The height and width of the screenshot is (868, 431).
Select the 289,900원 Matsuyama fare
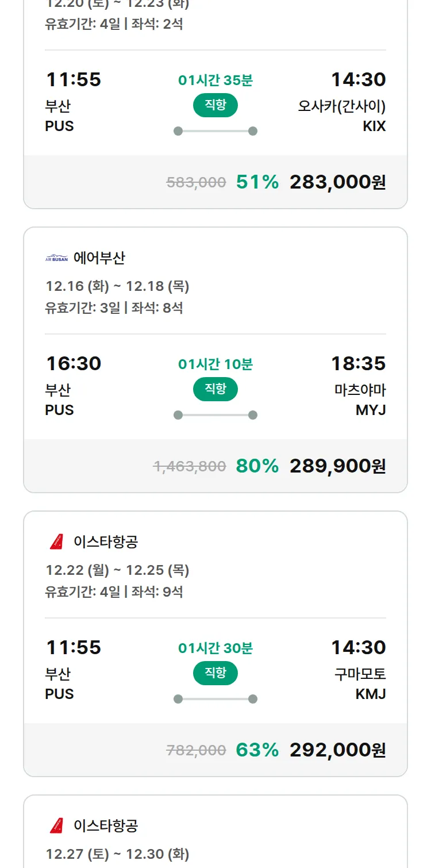[337, 466]
